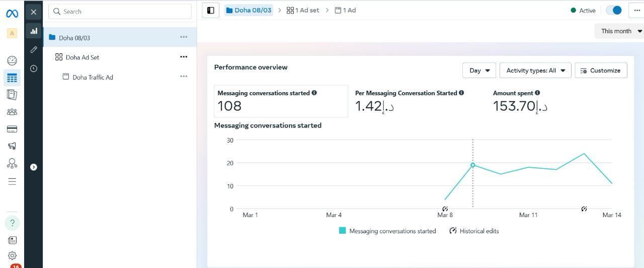Select the chart view icon in dark rail
Viewport: 644px width, 268px height.
pyautogui.click(x=34, y=31)
